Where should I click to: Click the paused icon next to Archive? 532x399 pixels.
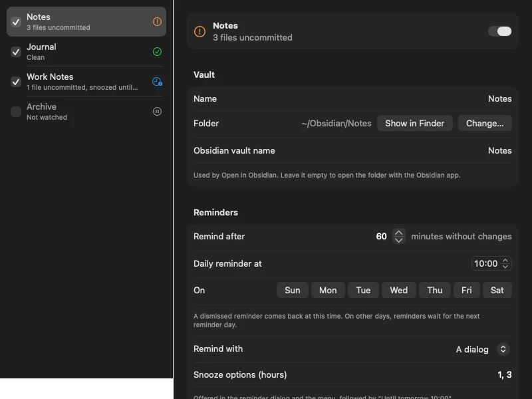pos(157,111)
